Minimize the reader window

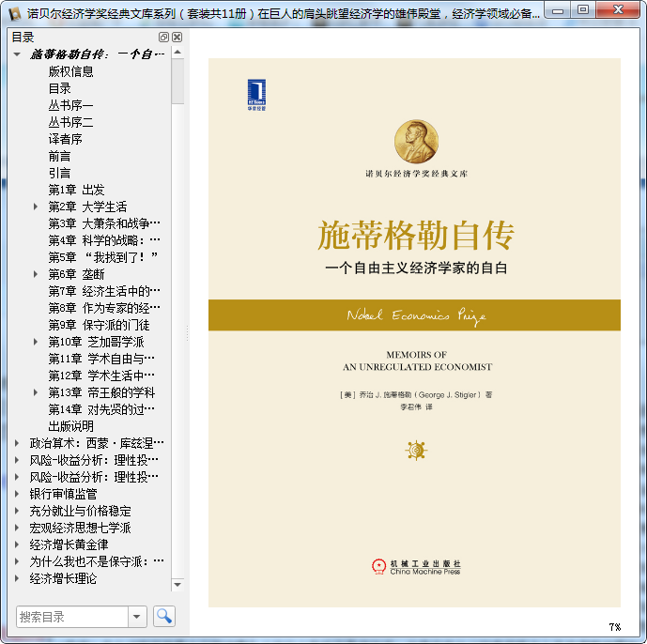[x=558, y=10]
